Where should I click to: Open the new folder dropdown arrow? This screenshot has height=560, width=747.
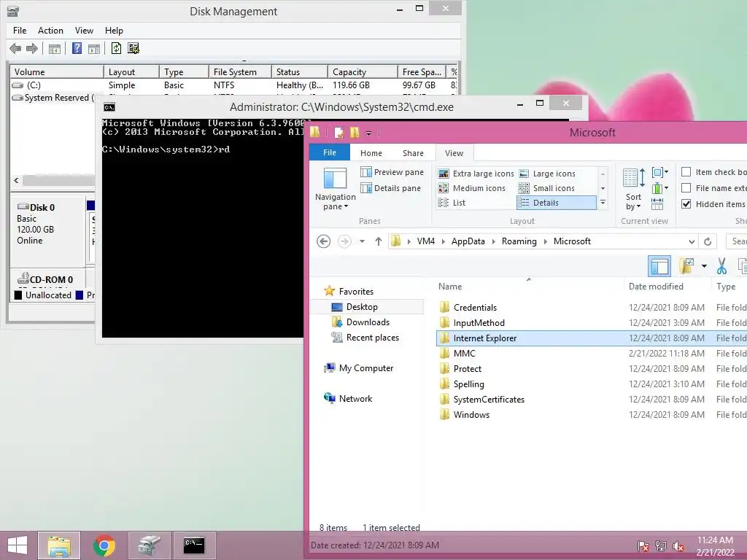(x=704, y=266)
